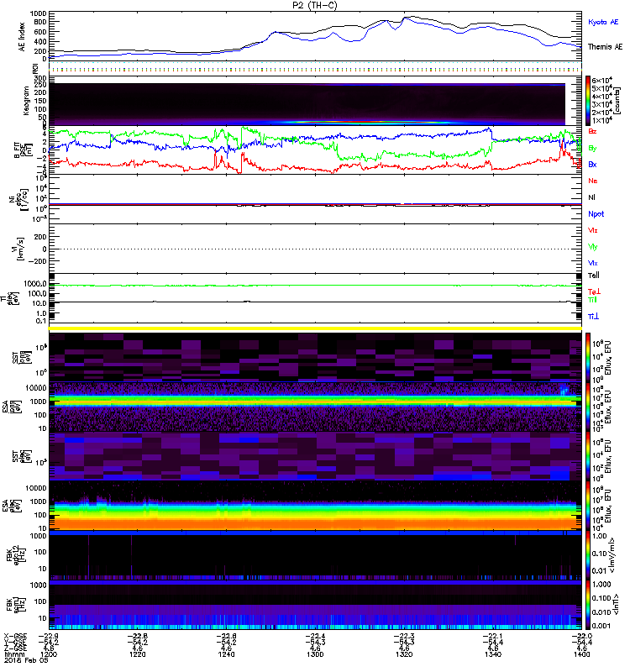
Task: Click the blue Bx legend label
Action: (x=592, y=164)
